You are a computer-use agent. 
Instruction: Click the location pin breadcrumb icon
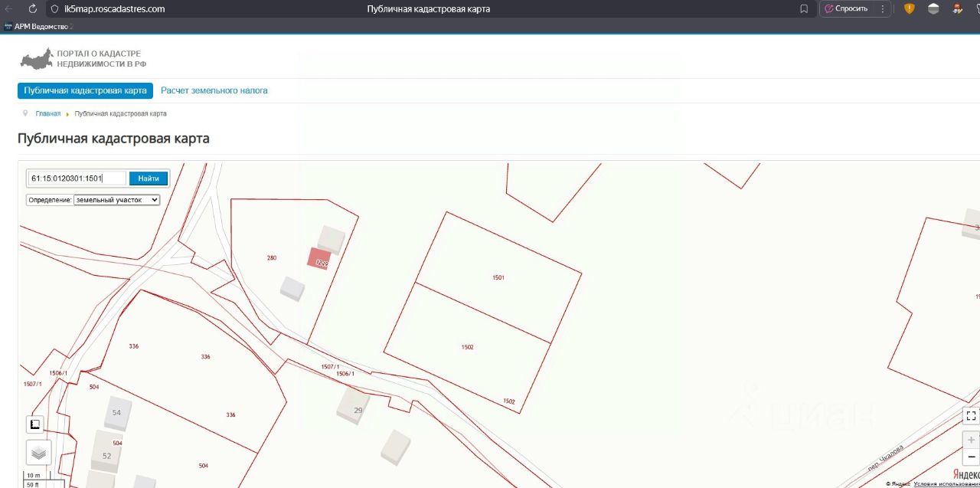[25, 113]
